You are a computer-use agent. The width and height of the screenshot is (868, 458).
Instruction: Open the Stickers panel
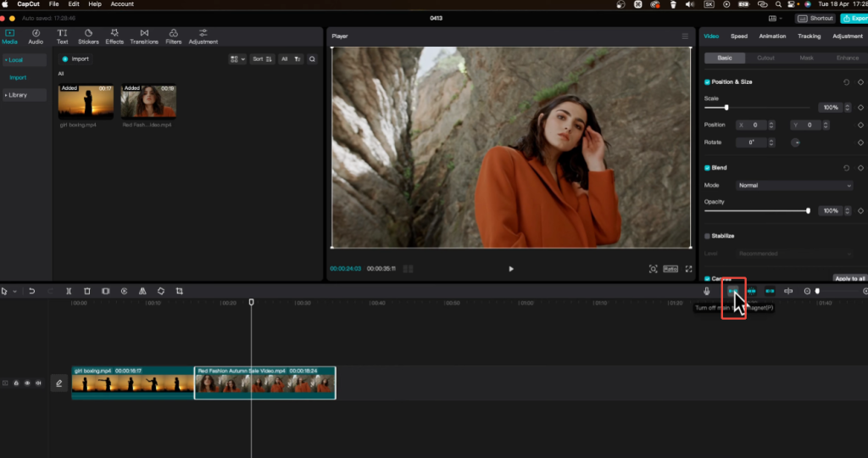[88, 36]
